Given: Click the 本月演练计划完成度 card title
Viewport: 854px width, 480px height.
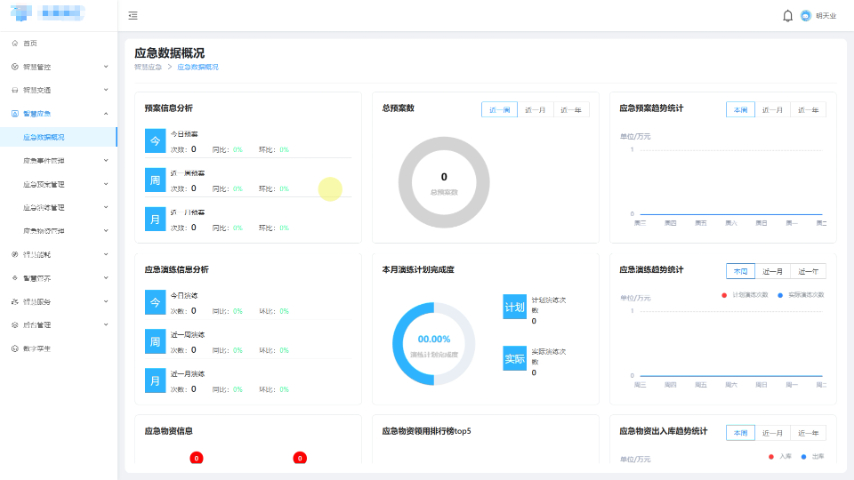Looking at the screenshot, I should pos(418,270).
